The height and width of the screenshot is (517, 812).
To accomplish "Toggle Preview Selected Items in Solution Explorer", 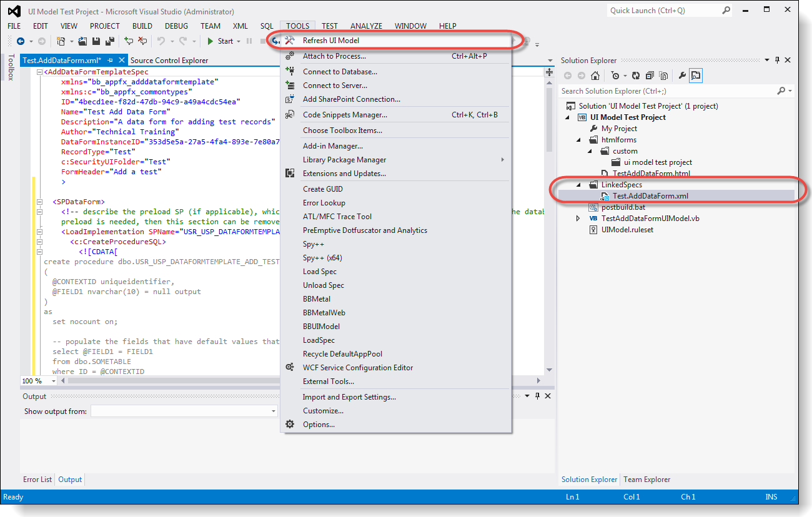I will (x=696, y=76).
